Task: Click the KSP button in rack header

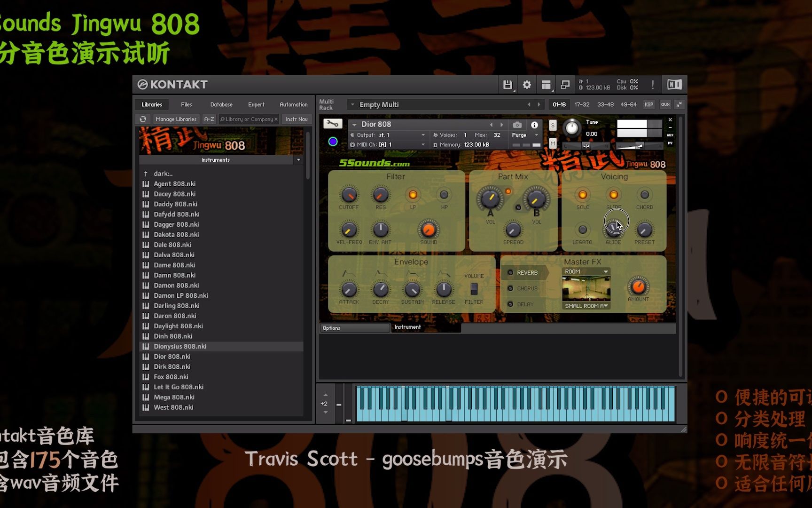Action: pyautogui.click(x=648, y=104)
